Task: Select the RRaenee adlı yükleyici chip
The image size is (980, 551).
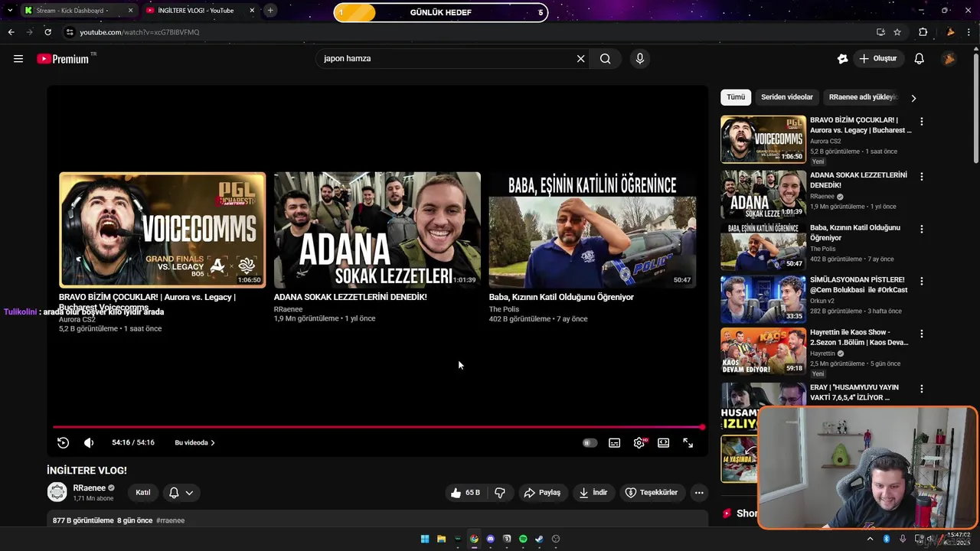Action: [x=862, y=97]
